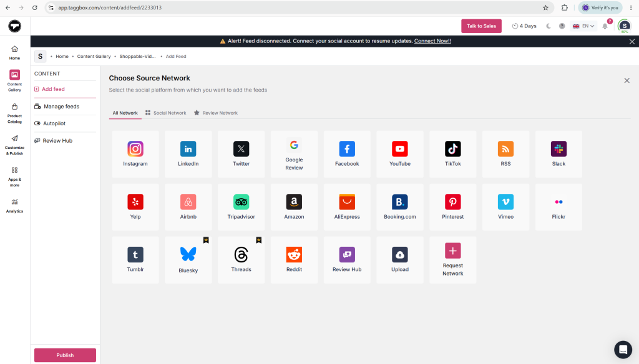
Task: Open the help question mark icon
Action: click(562, 26)
